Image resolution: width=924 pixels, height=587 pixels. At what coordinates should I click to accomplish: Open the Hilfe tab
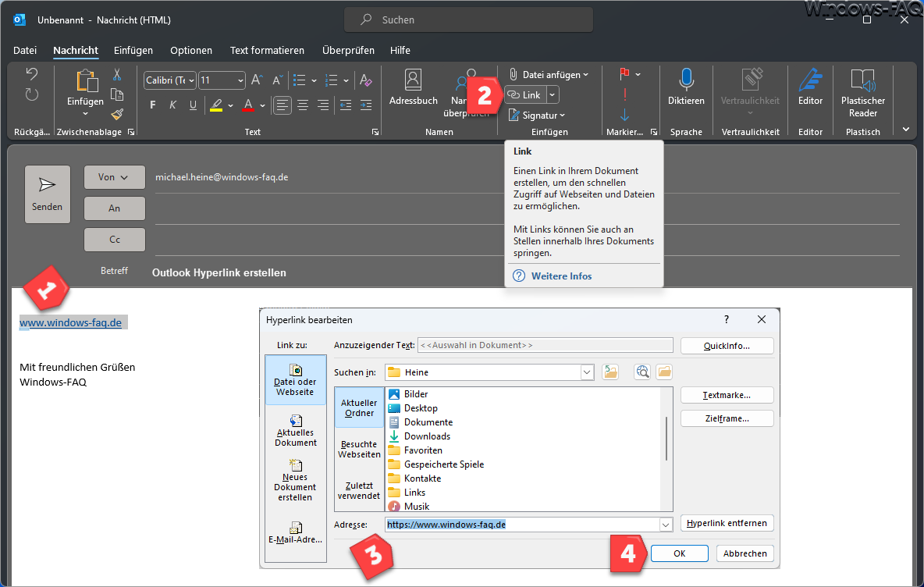click(400, 50)
